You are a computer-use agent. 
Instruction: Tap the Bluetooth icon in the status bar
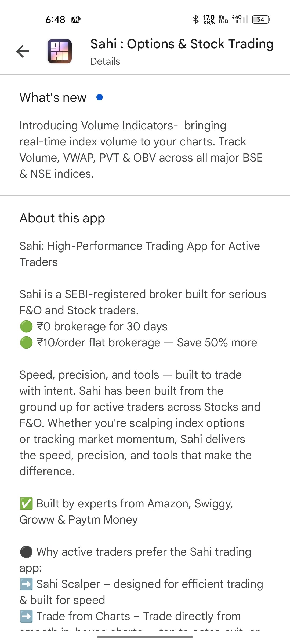click(196, 19)
